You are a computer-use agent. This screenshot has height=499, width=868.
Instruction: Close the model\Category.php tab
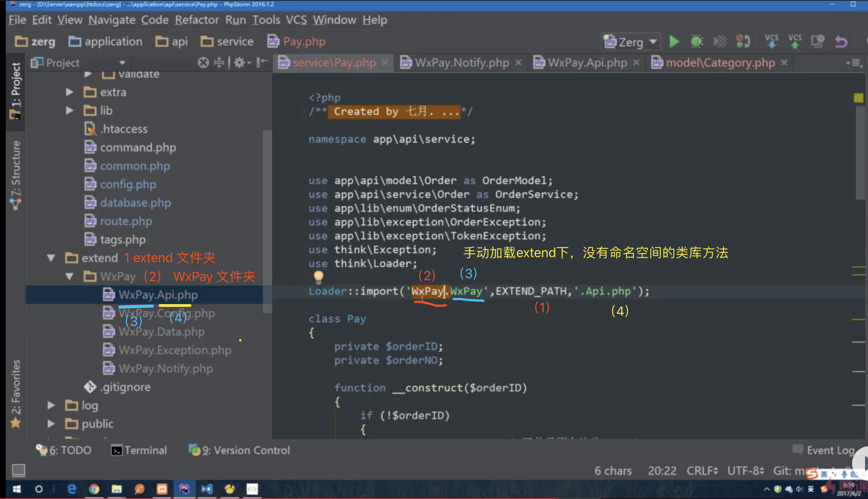[784, 63]
